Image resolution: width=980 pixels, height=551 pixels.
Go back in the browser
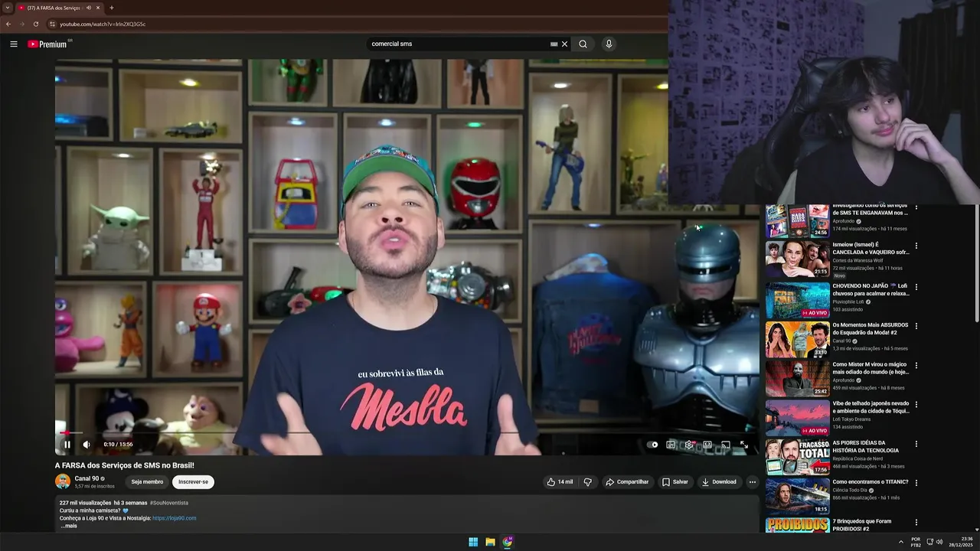pyautogui.click(x=8, y=24)
